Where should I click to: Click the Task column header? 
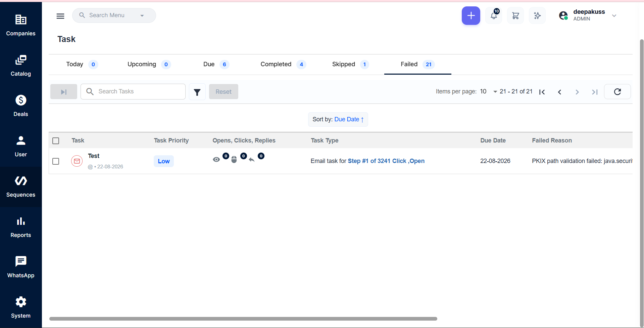[78, 140]
